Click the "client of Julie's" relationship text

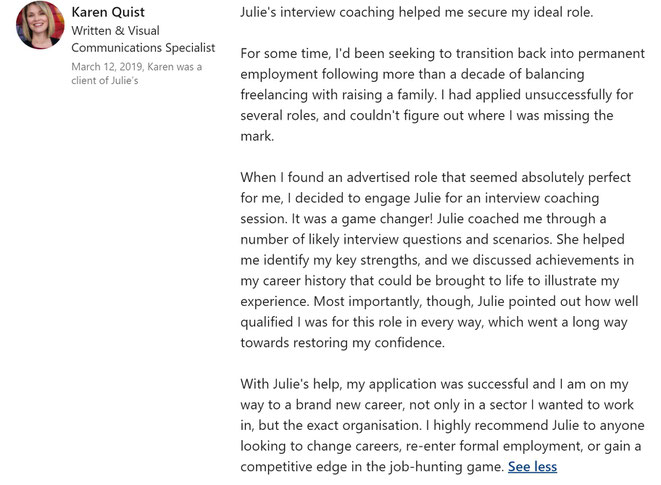(x=105, y=81)
